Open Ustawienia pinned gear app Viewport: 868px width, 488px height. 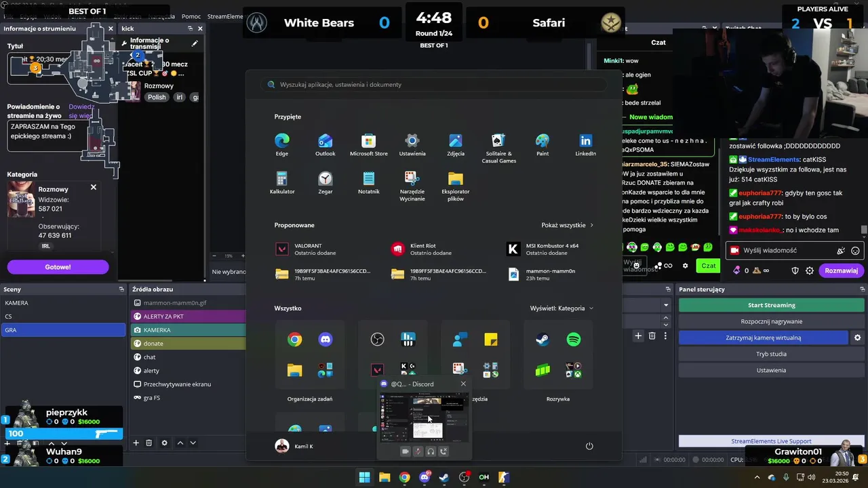click(412, 145)
